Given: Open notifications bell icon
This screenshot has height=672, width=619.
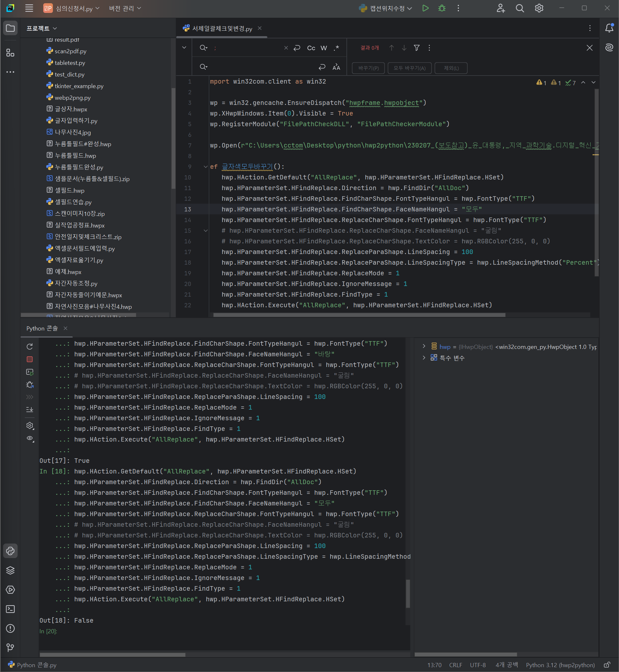Looking at the screenshot, I should tap(609, 28).
